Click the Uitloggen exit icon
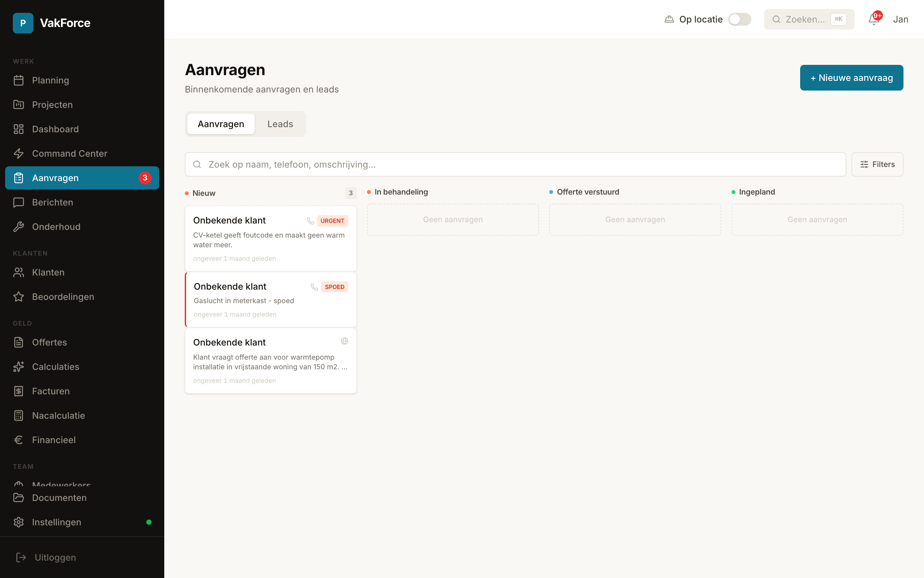The height and width of the screenshot is (578, 924). 21,558
